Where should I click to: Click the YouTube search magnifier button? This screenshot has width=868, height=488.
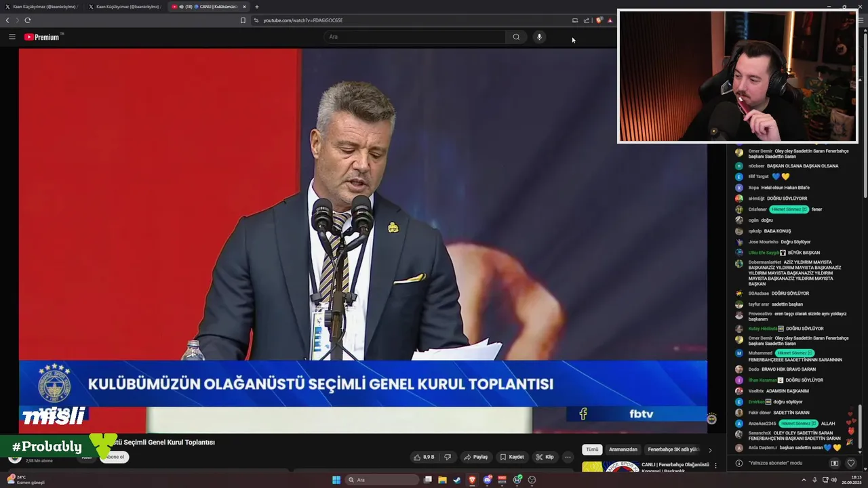516,37
